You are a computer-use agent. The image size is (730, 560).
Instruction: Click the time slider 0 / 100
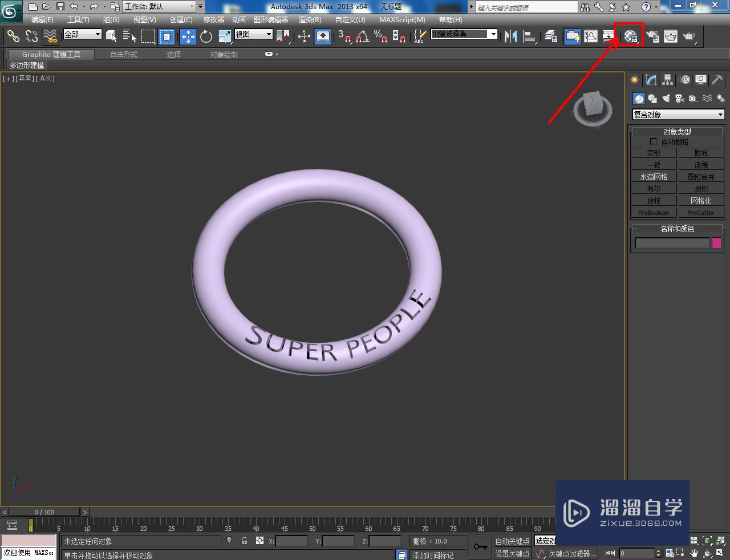tap(44, 512)
